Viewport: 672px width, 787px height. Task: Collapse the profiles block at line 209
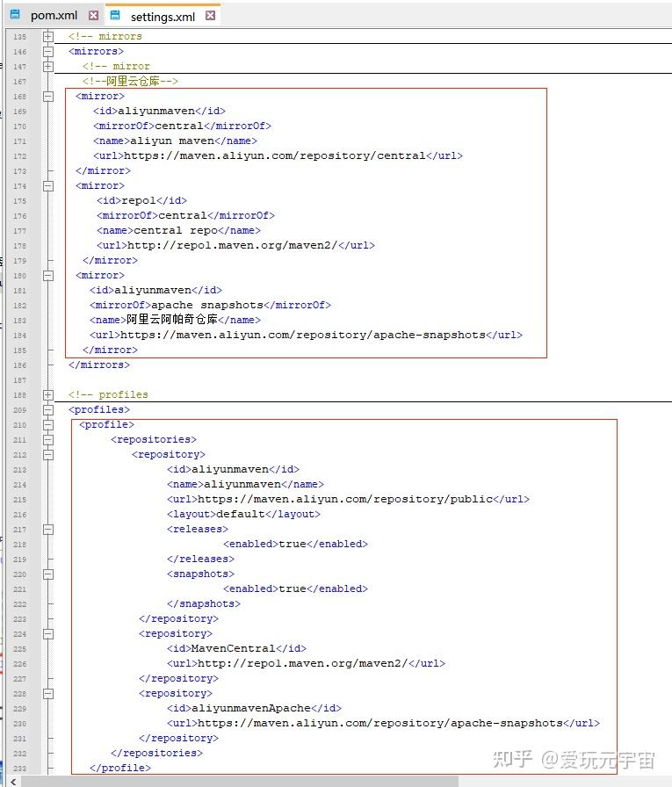click(48, 410)
